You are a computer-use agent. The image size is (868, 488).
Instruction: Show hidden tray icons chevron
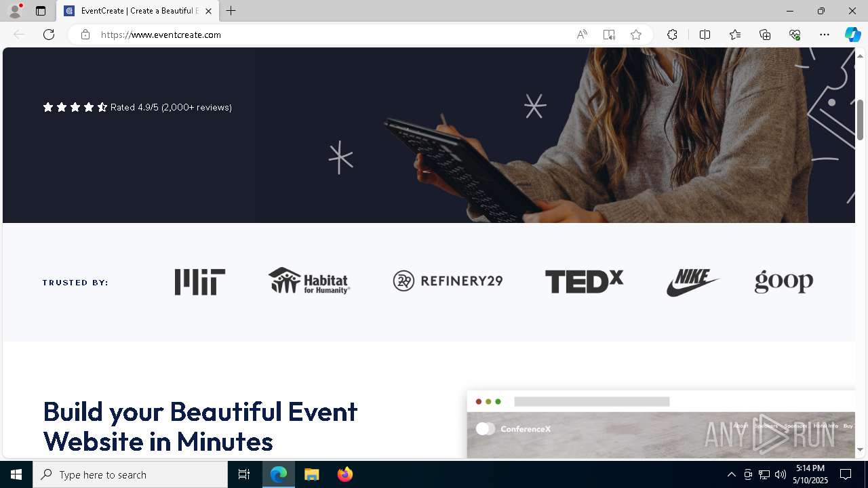tap(731, 474)
